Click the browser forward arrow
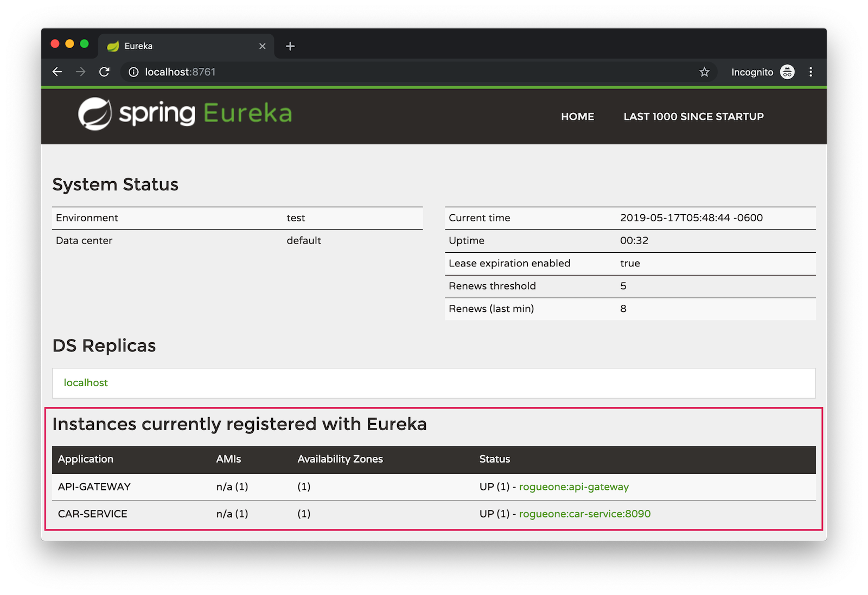 click(x=81, y=72)
